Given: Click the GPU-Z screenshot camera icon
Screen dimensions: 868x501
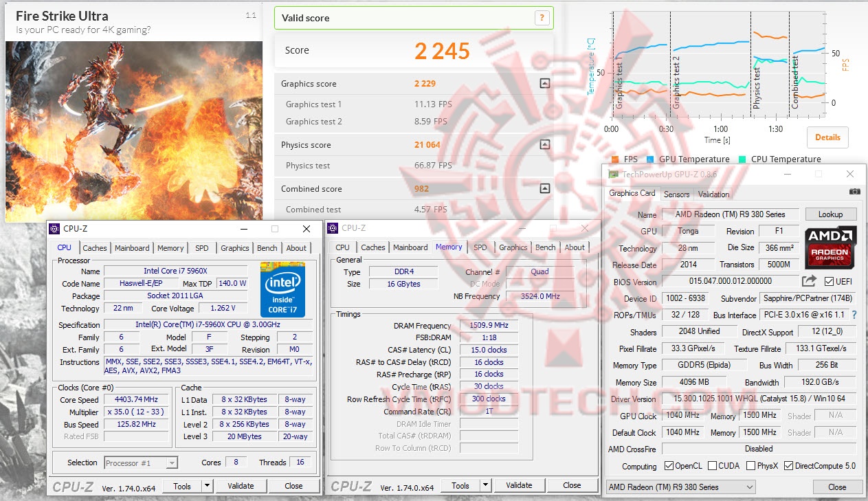Looking at the screenshot, I should coord(854,192).
